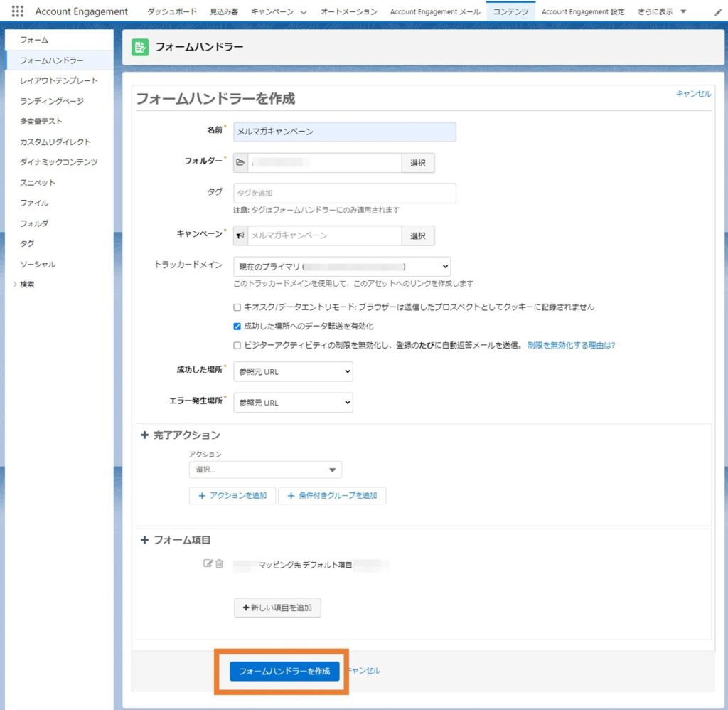
Task: Select ファイル in the sidebar
Action: click(x=34, y=203)
